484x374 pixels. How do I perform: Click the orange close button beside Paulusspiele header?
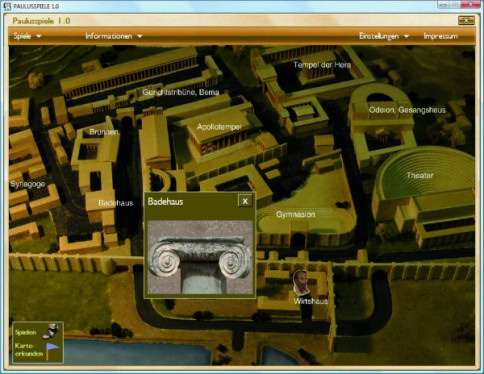point(466,21)
